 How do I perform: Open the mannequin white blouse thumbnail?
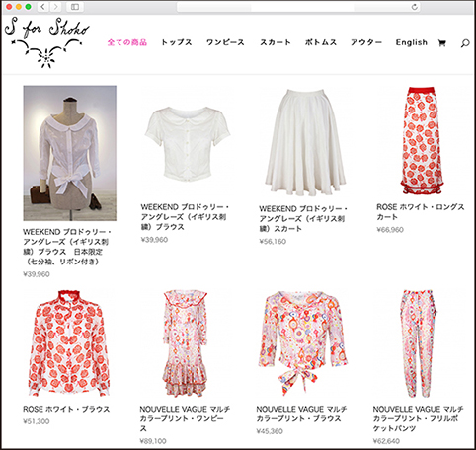[70, 153]
